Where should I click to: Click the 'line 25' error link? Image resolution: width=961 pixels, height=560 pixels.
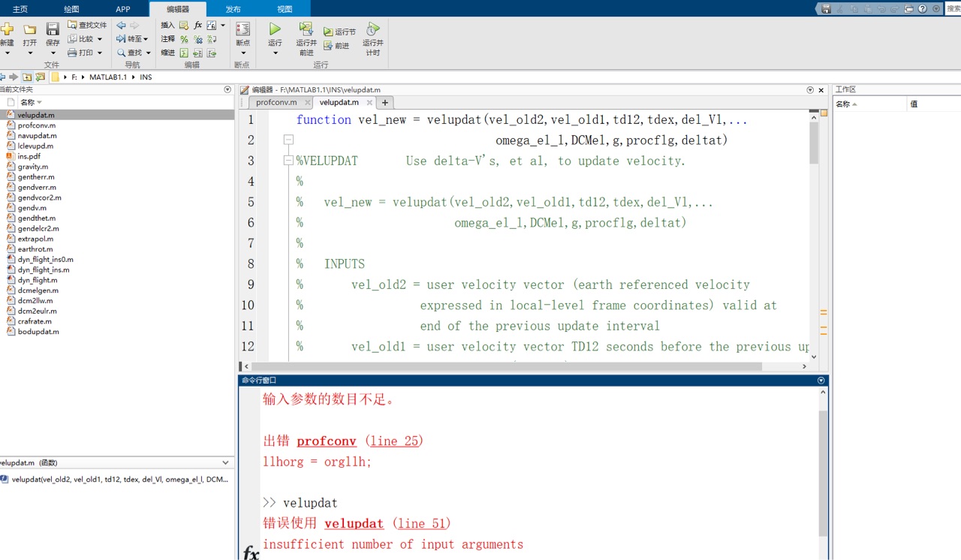(x=394, y=441)
